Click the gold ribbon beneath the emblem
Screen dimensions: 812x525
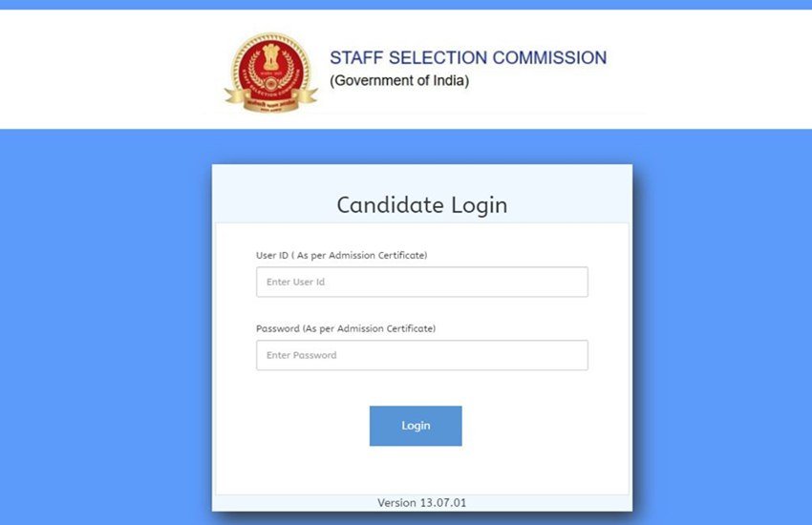(271, 97)
